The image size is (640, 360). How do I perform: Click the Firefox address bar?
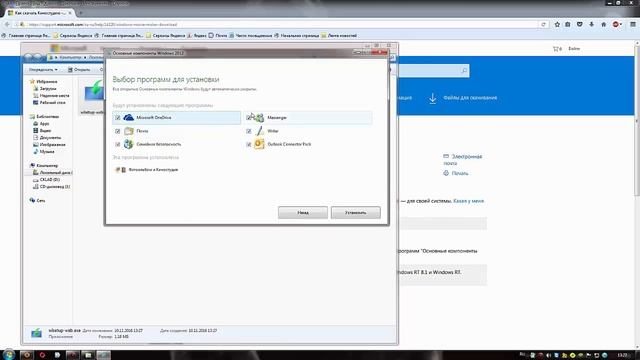[282, 24]
